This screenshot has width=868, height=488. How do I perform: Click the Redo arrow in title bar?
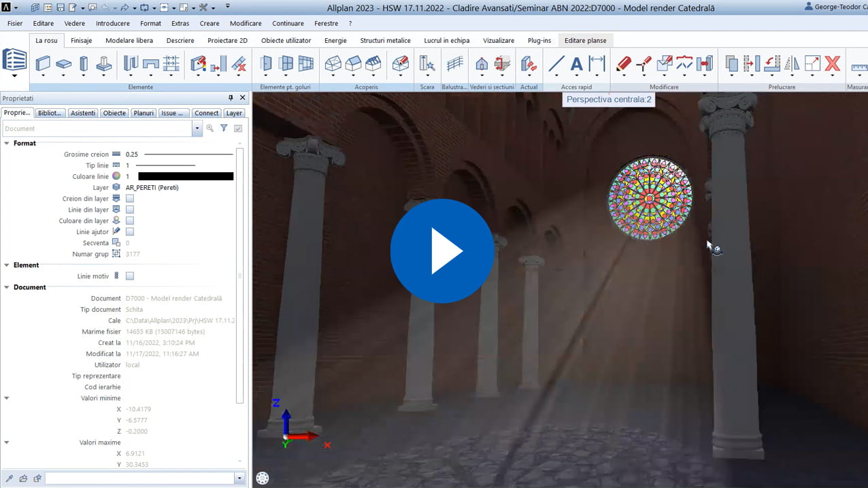(124, 7)
